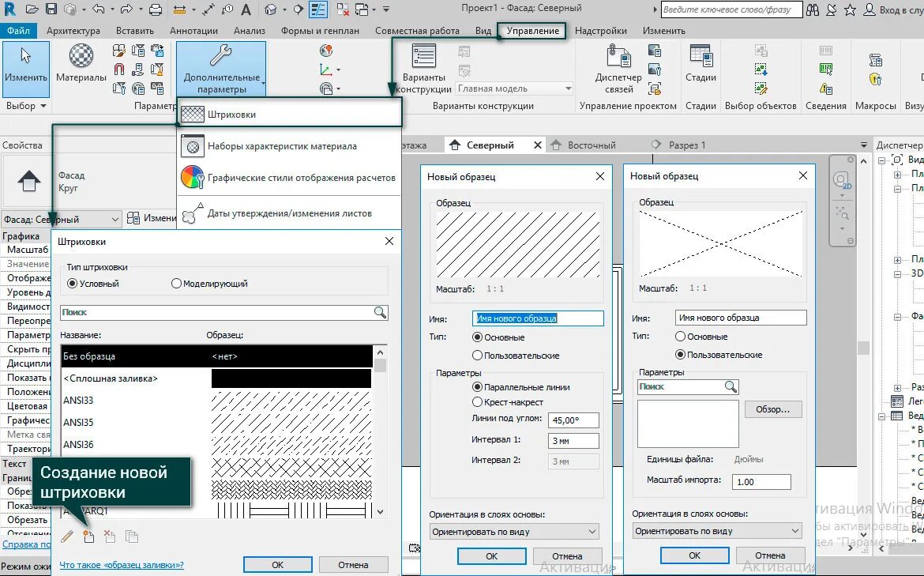Viewport: 924px width, 576px height.
Task: Click the Интервал 1 field showing 3 мм
Action: (x=573, y=441)
